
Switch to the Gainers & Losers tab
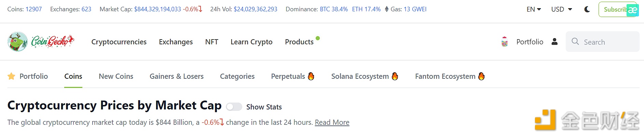point(177,76)
